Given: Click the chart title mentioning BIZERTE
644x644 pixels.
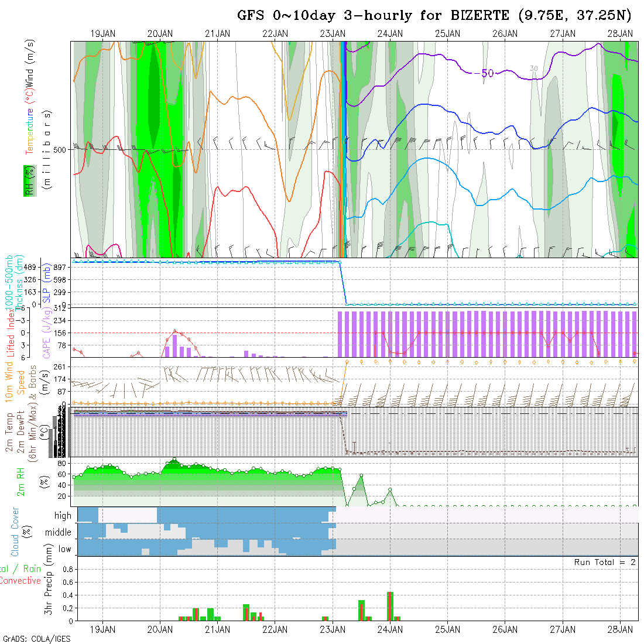Looking at the screenshot, I should (x=434, y=15).
